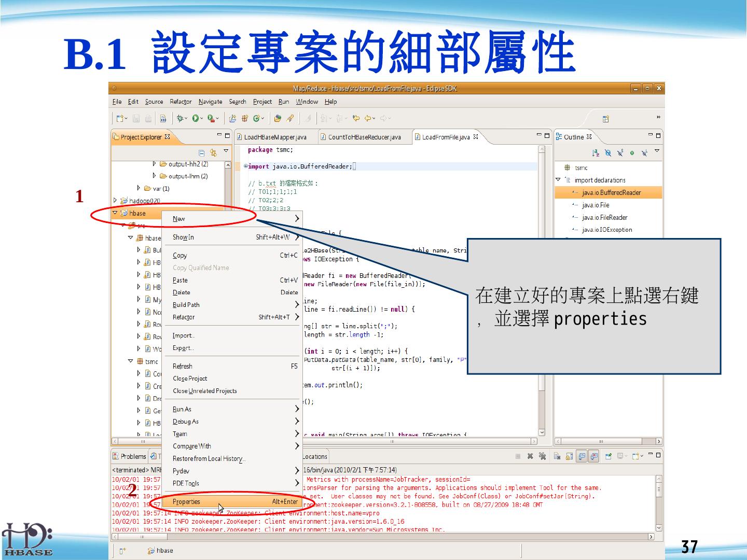Toggle Hide Static Members in Outline toolbar
Viewport: 747px width, 560px height.
620,153
